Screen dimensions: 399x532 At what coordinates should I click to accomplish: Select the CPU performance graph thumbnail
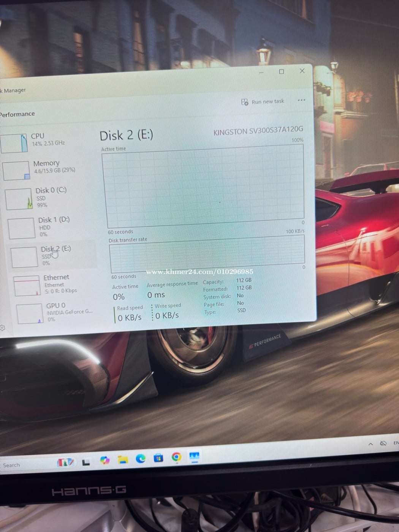[14, 143]
